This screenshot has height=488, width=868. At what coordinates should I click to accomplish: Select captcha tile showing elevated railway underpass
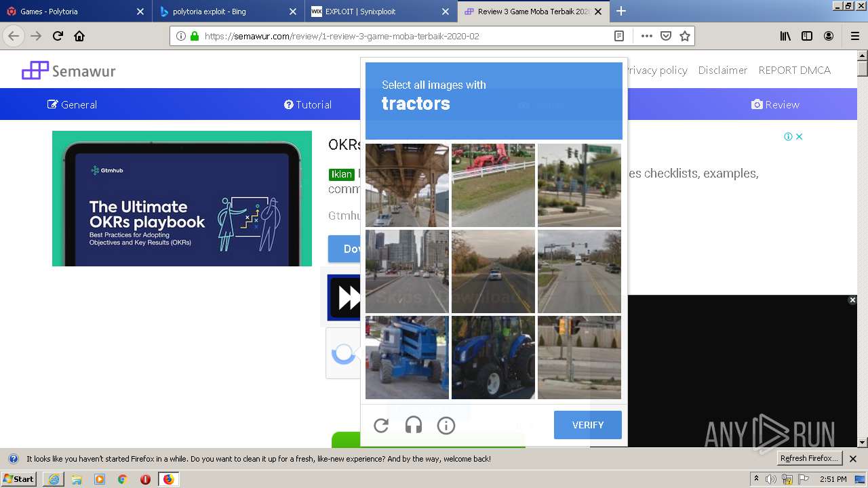tap(407, 185)
